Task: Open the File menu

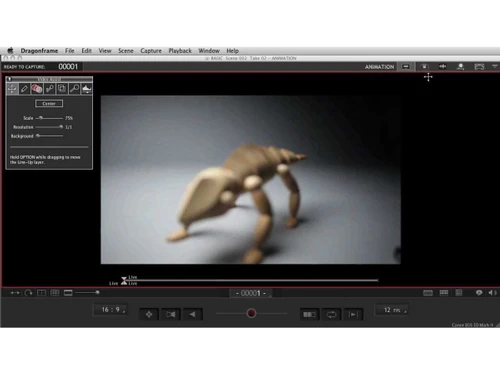Action: 69,51
